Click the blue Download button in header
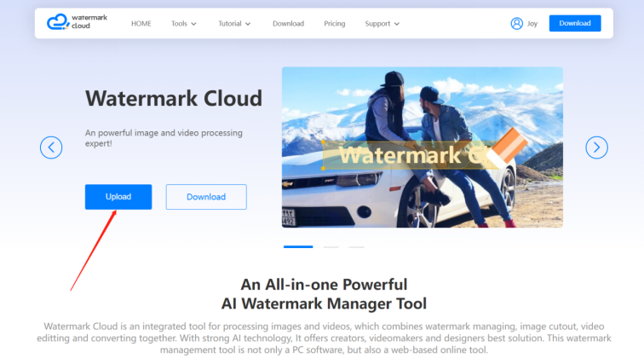The height and width of the screenshot is (364, 644). point(575,23)
